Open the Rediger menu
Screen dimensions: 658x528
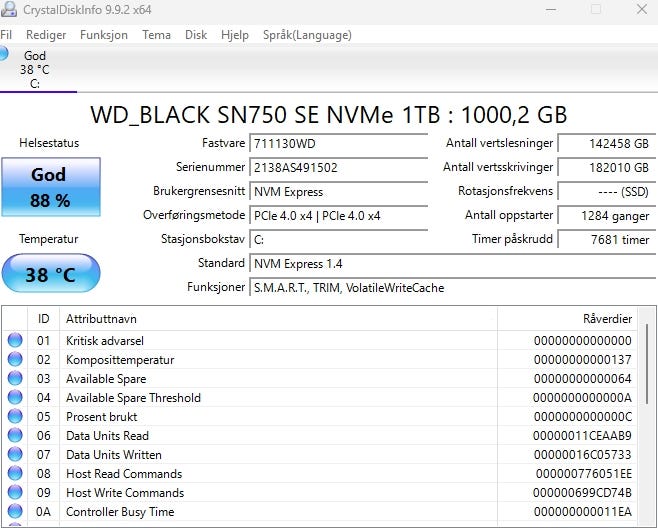[46, 35]
